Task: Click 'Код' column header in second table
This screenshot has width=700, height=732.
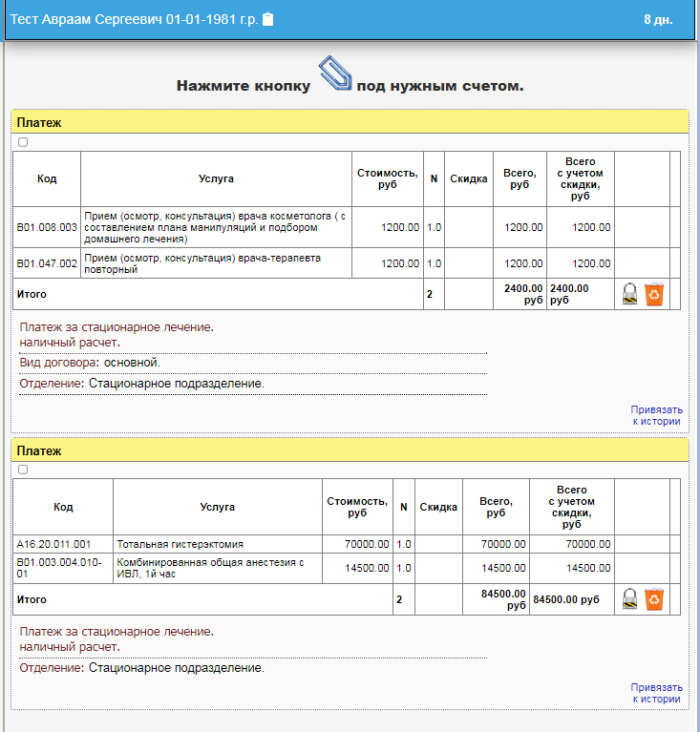Action: (63, 507)
